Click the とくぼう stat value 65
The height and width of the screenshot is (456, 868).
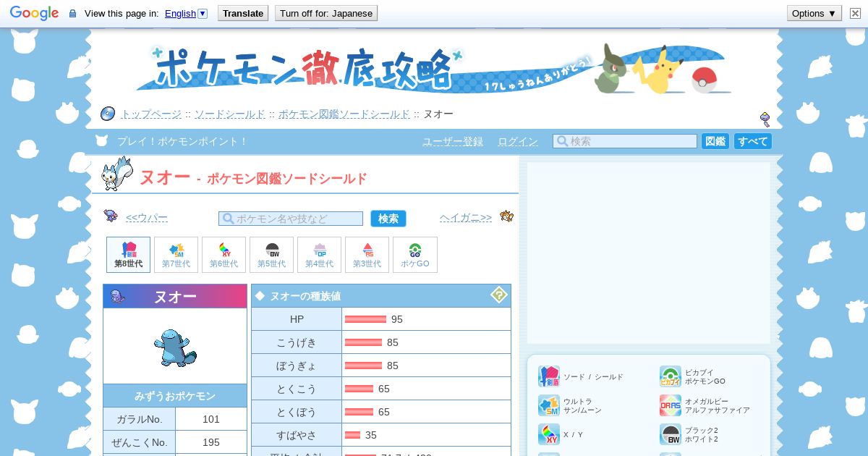pos(384,412)
